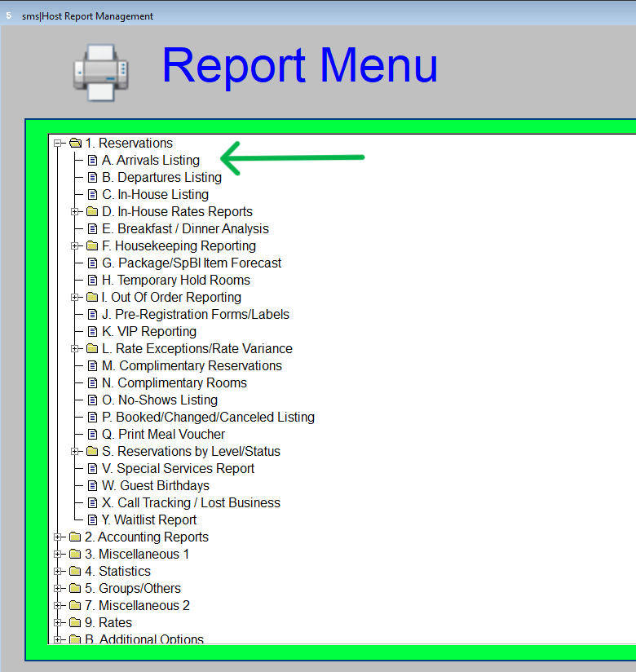Click the folder icon for In-House Rates Reports
This screenshot has width=636, height=672.
[92, 212]
